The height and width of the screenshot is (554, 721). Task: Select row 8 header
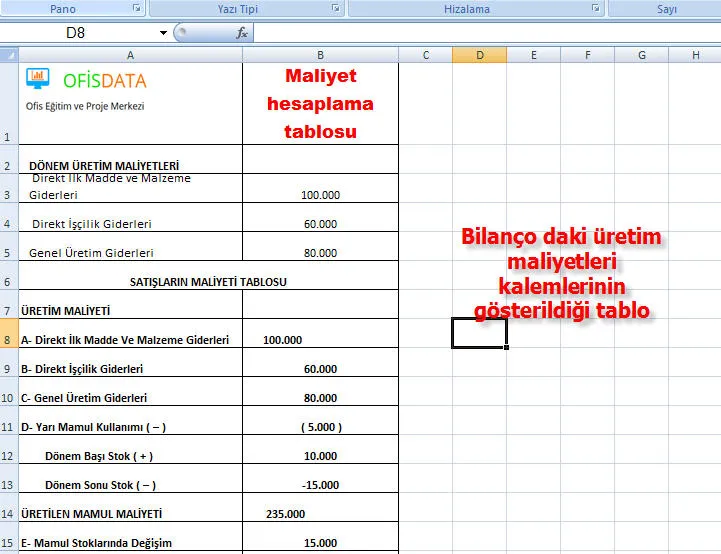click(9, 340)
